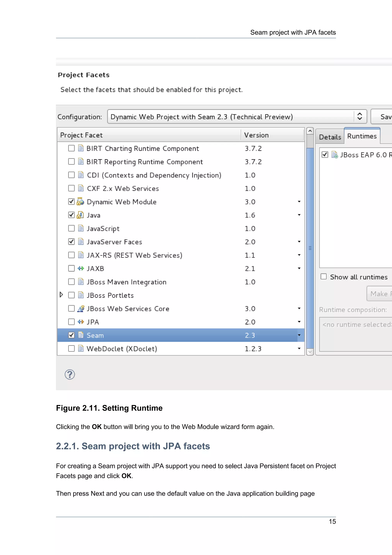Select the WebDoclet (XDoclet) row label
The height and width of the screenshot is (555, 392).
click(x=122, y=349)
